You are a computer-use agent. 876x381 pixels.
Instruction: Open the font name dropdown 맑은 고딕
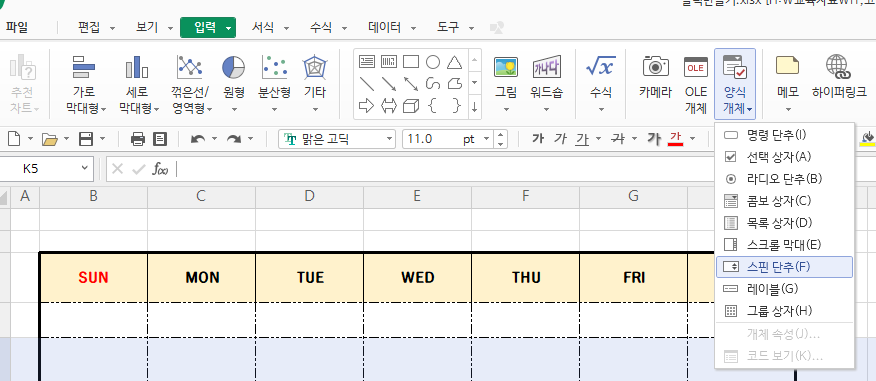[389, 139]
